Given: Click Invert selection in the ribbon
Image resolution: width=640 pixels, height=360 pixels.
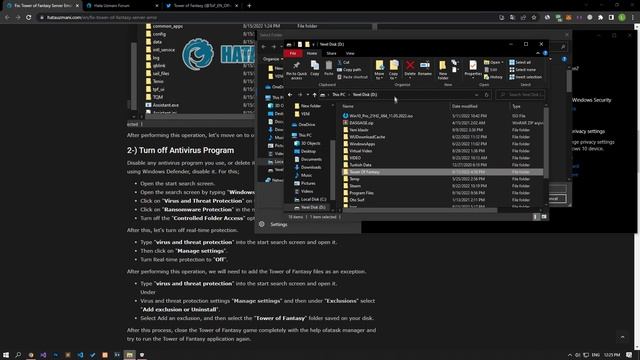Looking at the screenshot, I should [x=525, y=77].
